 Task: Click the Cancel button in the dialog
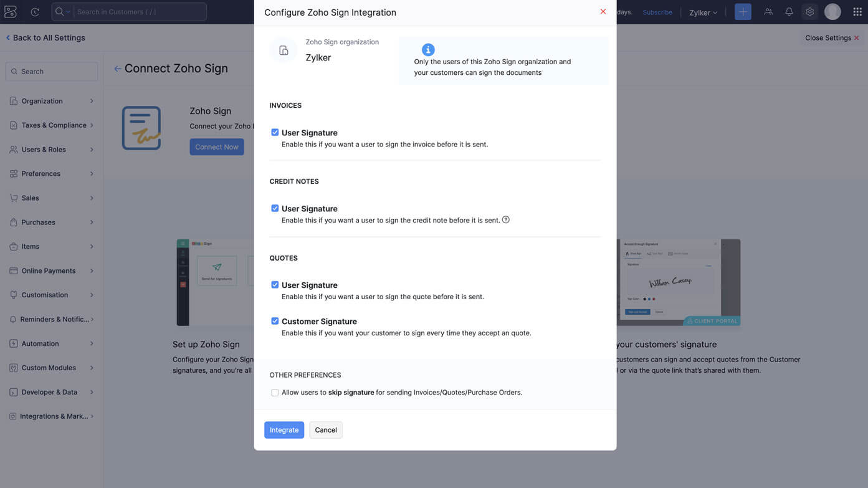point(326,430)
